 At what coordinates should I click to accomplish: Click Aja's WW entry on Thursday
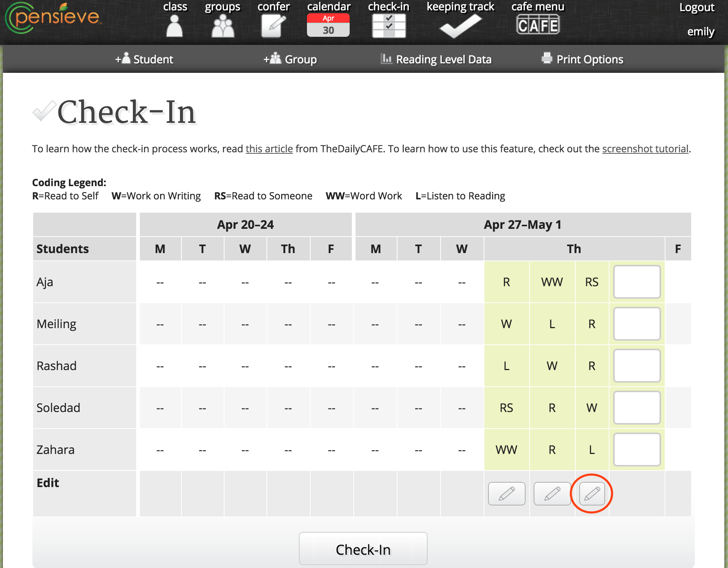point(552,282)
